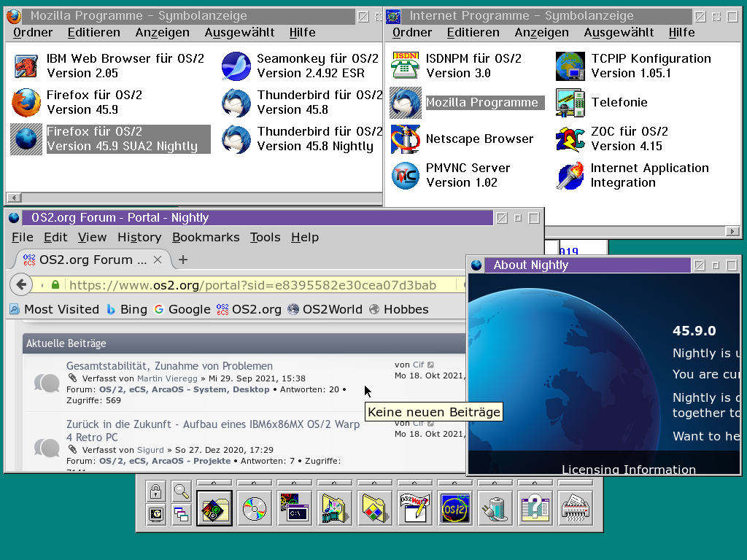
Task: Click the Shutdown monitor icon in the toolbar
Action: coord(156,514)
